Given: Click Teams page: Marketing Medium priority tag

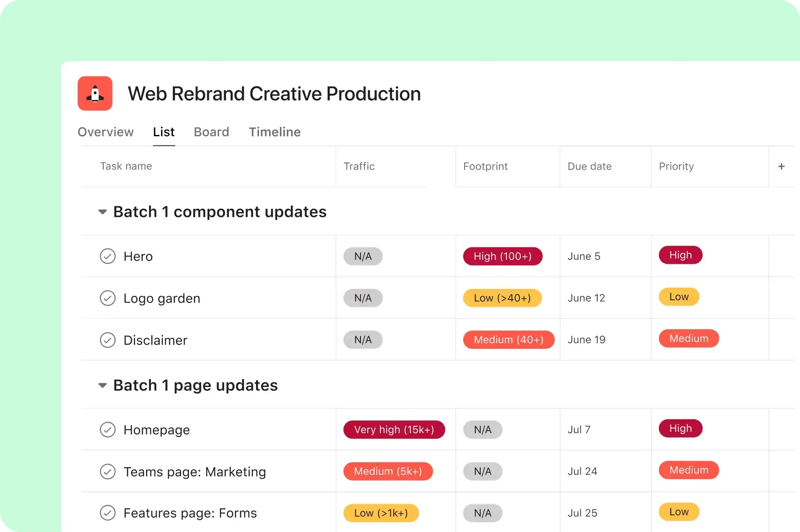Looking at the screenshot, I should 689,470.
